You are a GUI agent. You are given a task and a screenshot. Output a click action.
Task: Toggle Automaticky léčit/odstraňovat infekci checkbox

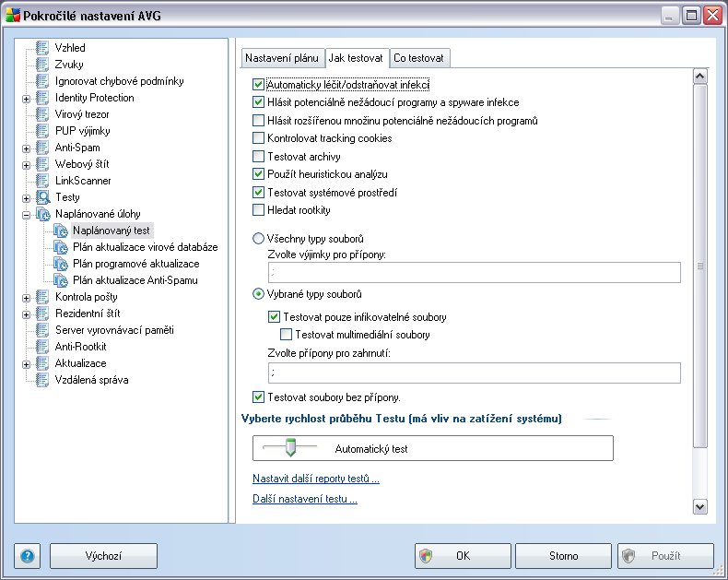[258, 85]
